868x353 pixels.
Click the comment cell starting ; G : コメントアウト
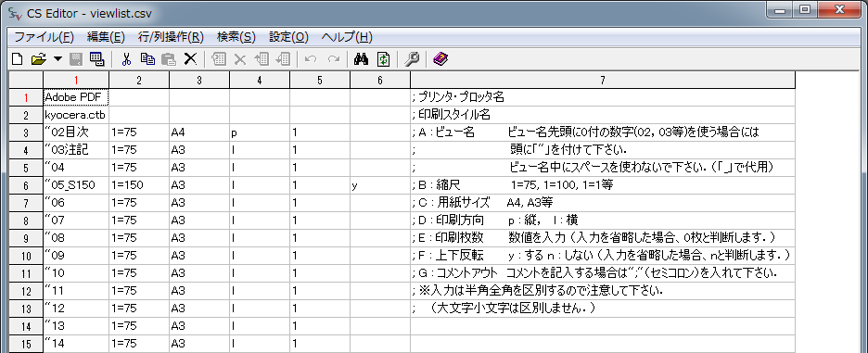pos(603,273)
